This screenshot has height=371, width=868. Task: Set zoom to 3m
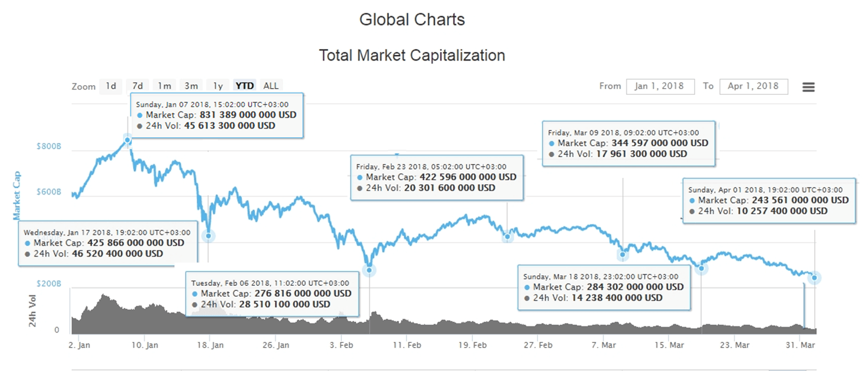191,86
